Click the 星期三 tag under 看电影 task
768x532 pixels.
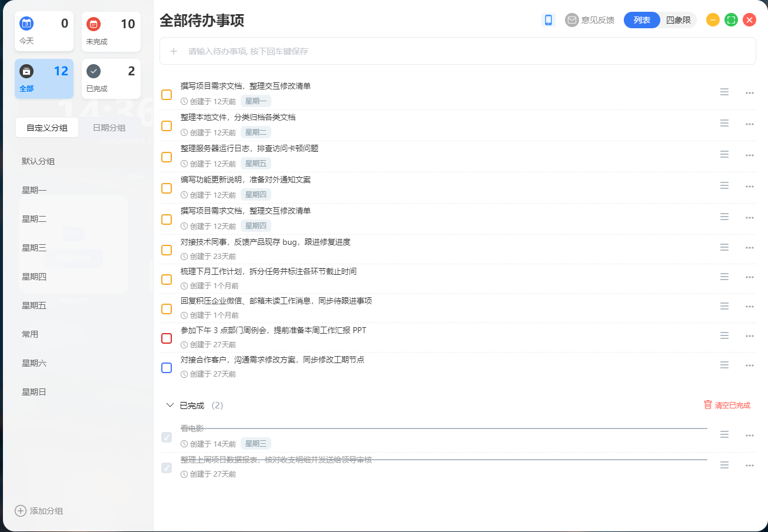256,444
